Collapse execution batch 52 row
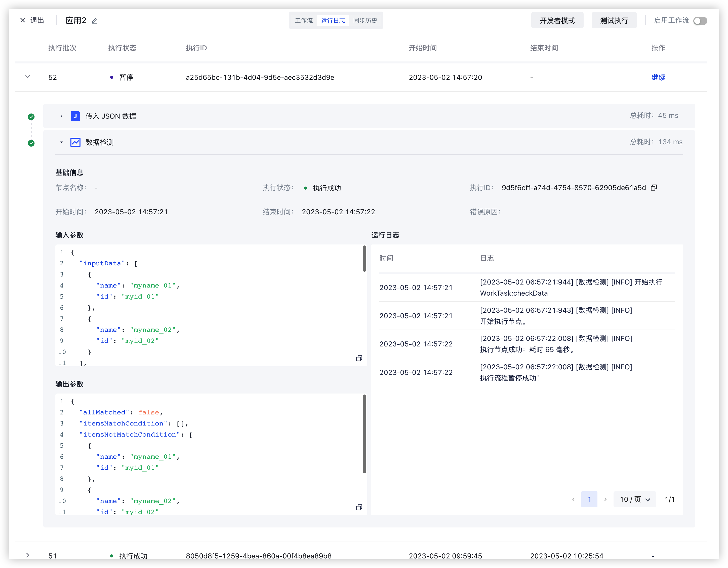728x568 pixels. pyautogui.click(x=28, y=77)
